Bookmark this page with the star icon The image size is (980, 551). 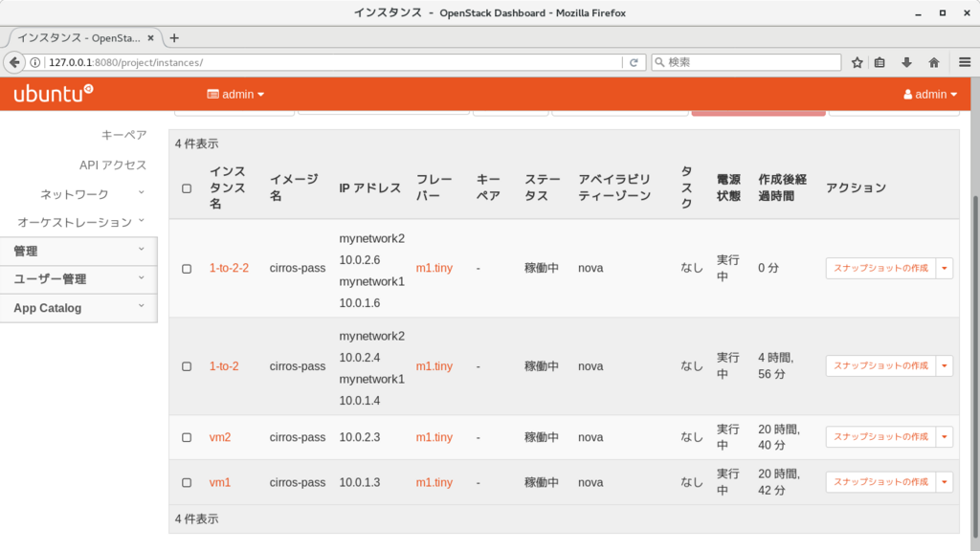[x=857, y=62]
